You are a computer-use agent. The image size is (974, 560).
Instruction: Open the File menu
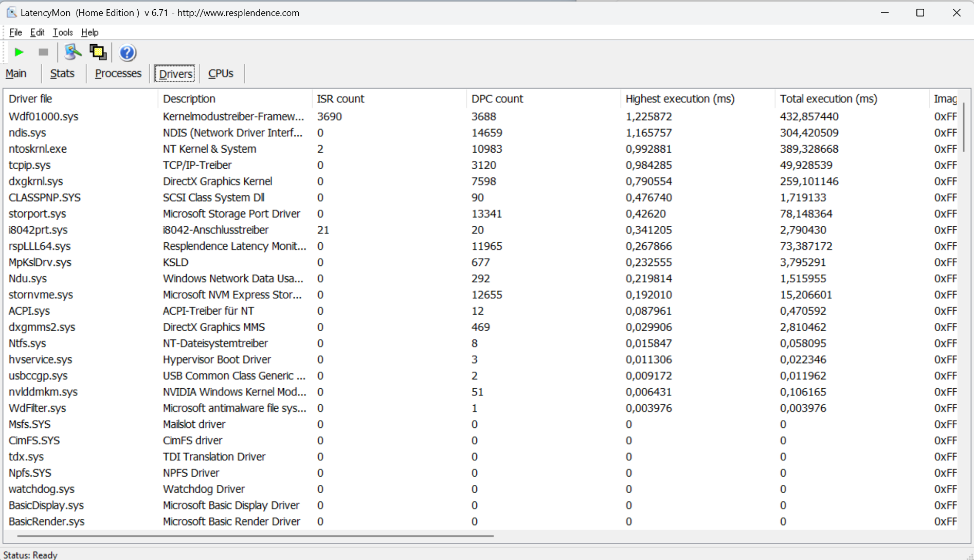point(16,32)
